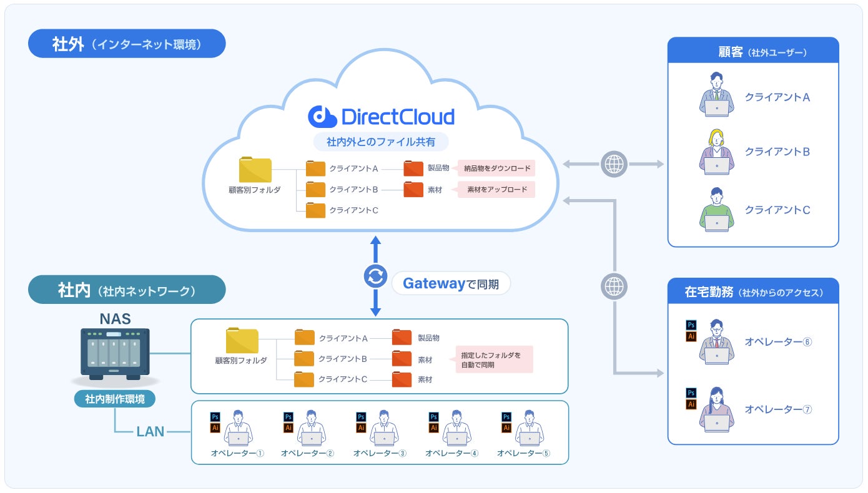868x493 pixels.
Task: Click the Photoshop icon next to オペレーター①
Action: pyautogui.click(x=215, y=417)
